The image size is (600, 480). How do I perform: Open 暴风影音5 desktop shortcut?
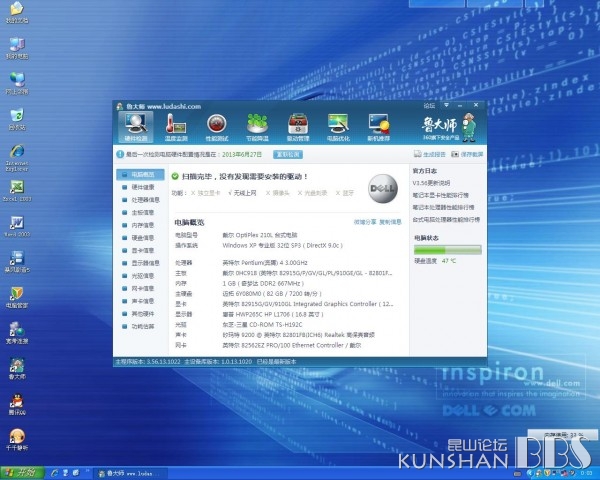coord(17,262)
